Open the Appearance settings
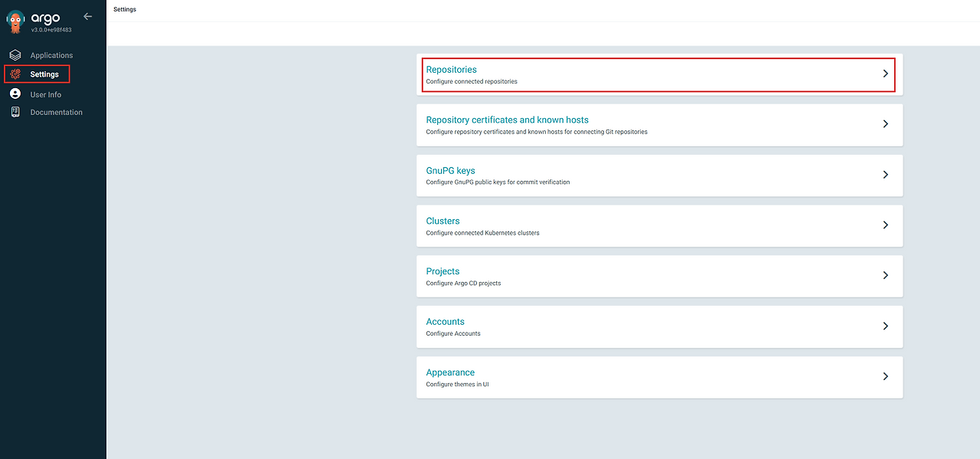 pyautogui.click(x=450, y=372)
